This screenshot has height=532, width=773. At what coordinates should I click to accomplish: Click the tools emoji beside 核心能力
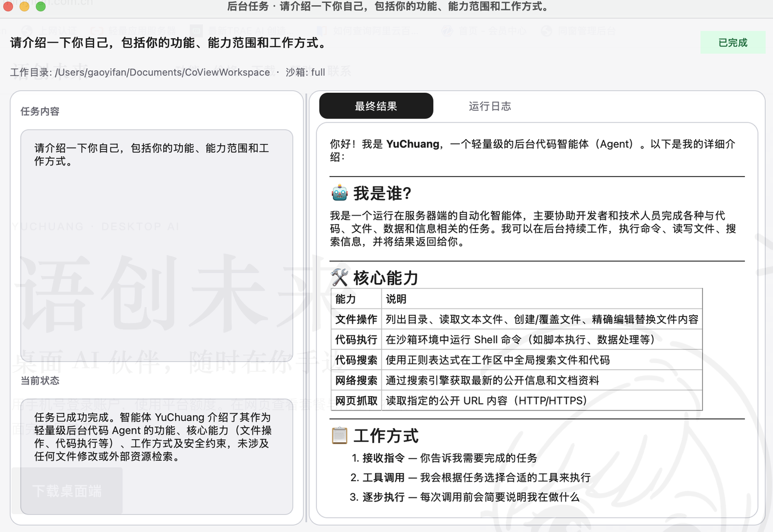coord(340,278)
